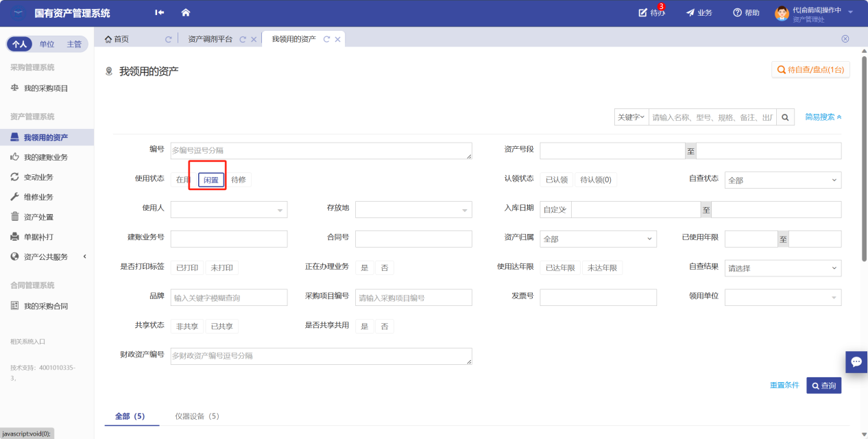Click the magnifier keyword search icon
This screenshot has width=868, height=439.
pos(786,117)
